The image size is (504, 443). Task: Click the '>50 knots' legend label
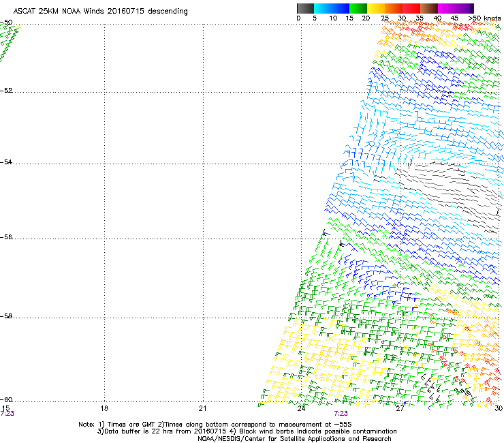click(x=484, y=18)
